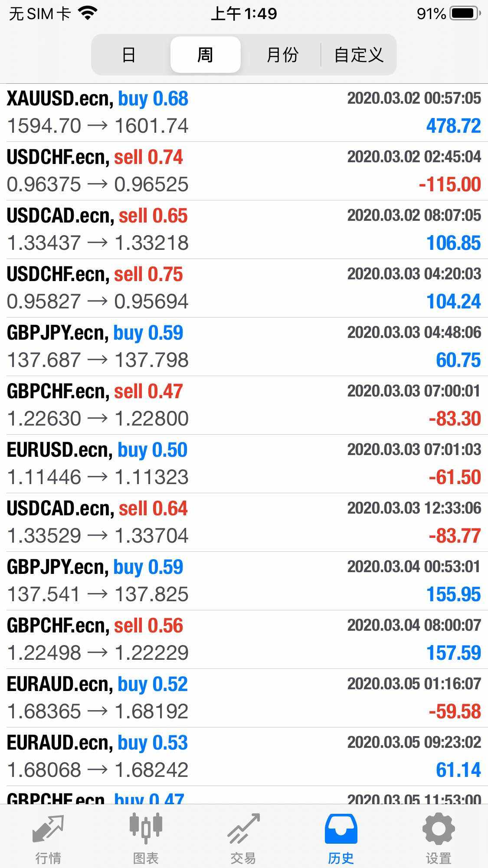Tap the status bar clock 上午1:49

point(244,14)
